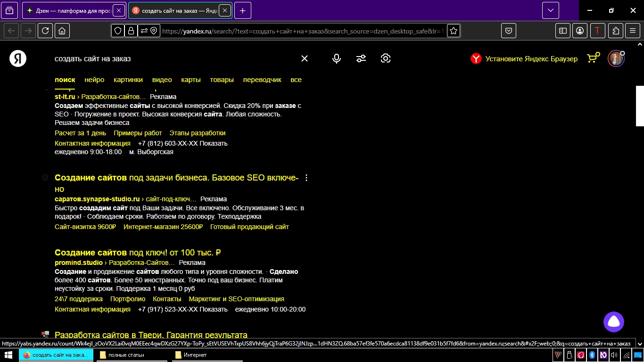
Task: Open the extensions puzzle menu
Action: pyautogui.click(x=616, y=31)
